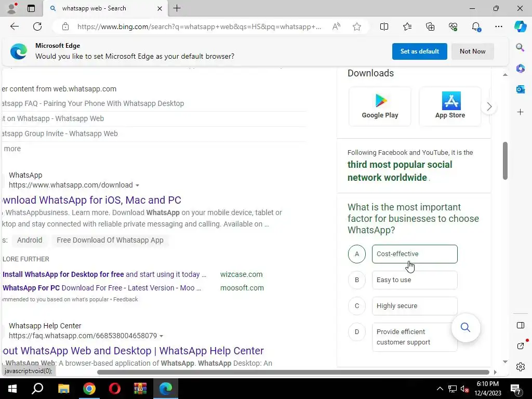532x399 pixels.
Task: Add this page to favorites star
Action: coord(356,26)
